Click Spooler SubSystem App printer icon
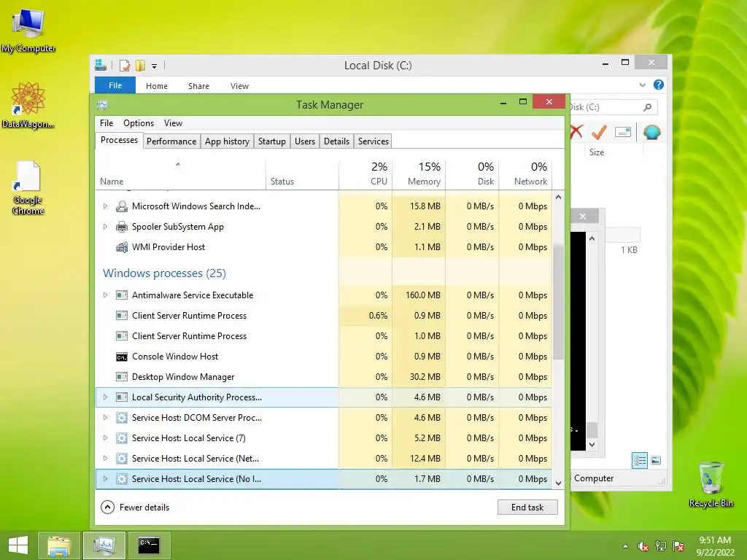 point(122,227)
